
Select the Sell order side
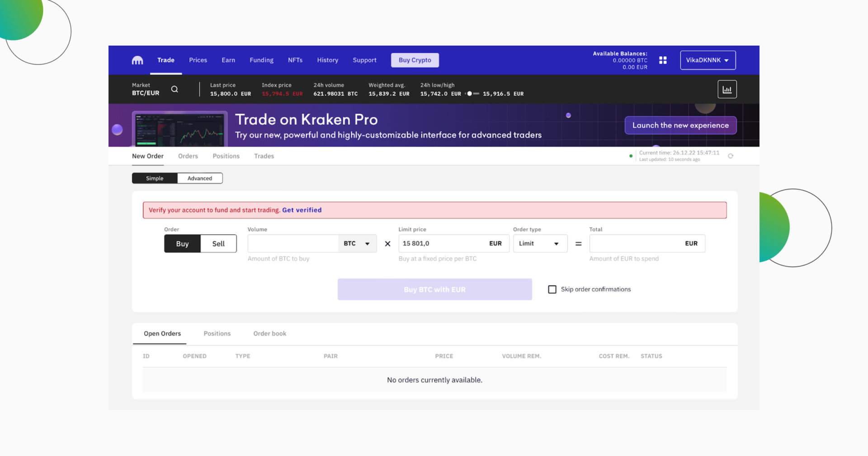[218, 243]
